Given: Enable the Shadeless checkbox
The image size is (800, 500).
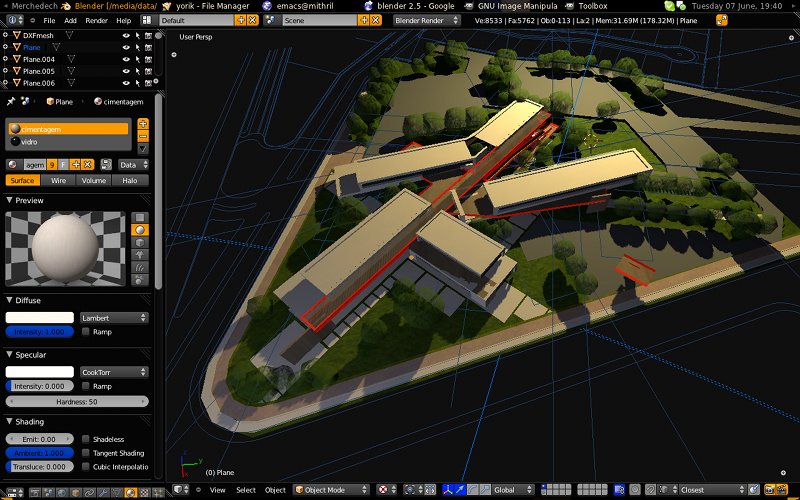Looking at the screenshot, I should (86, 439).
